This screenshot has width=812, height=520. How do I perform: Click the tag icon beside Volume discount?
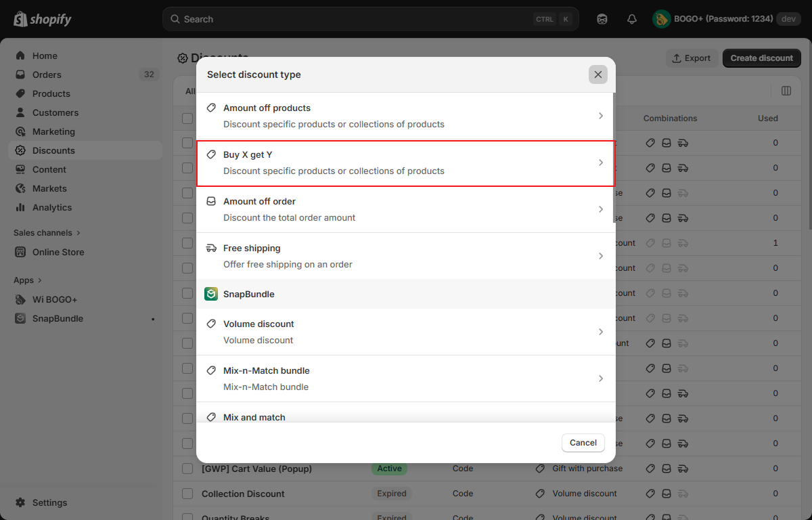[x=211, y=324]
